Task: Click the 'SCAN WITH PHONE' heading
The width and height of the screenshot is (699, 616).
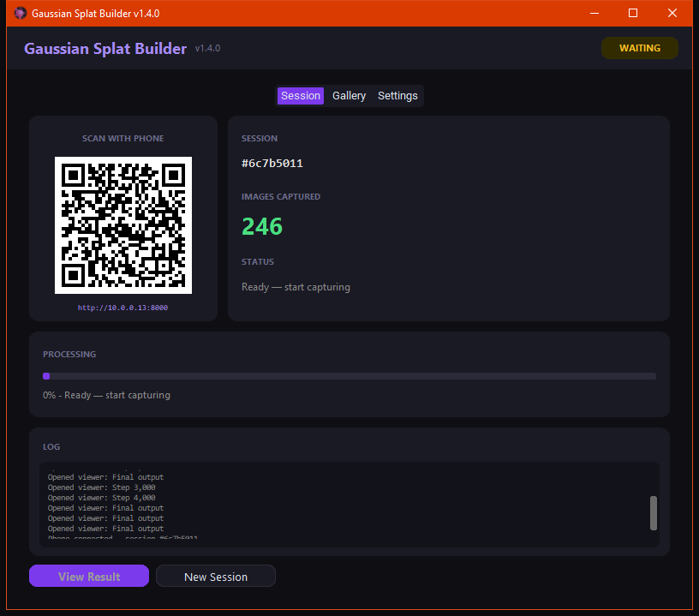Action: click(x=123, y=139)
